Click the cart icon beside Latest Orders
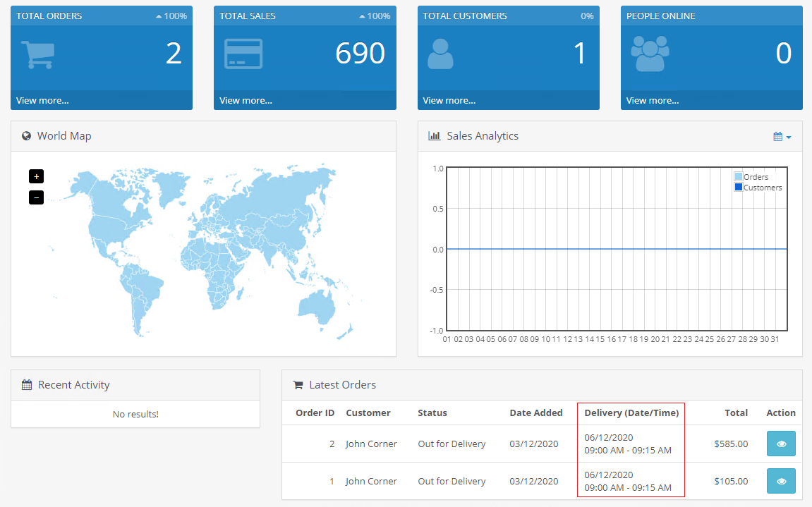 pyautogui.click(x=298, y=385)
